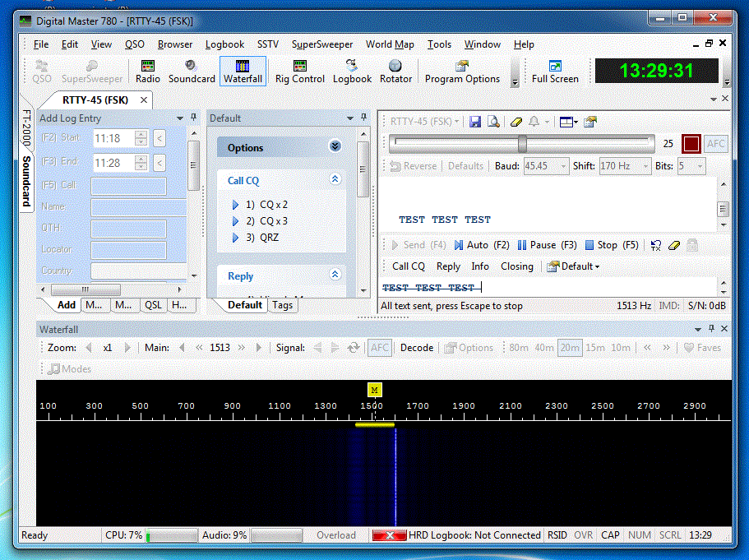The height and width of the screenshot is (560, 749).
Task: Open the Closing macro group
Action: (x=517, y=266)
